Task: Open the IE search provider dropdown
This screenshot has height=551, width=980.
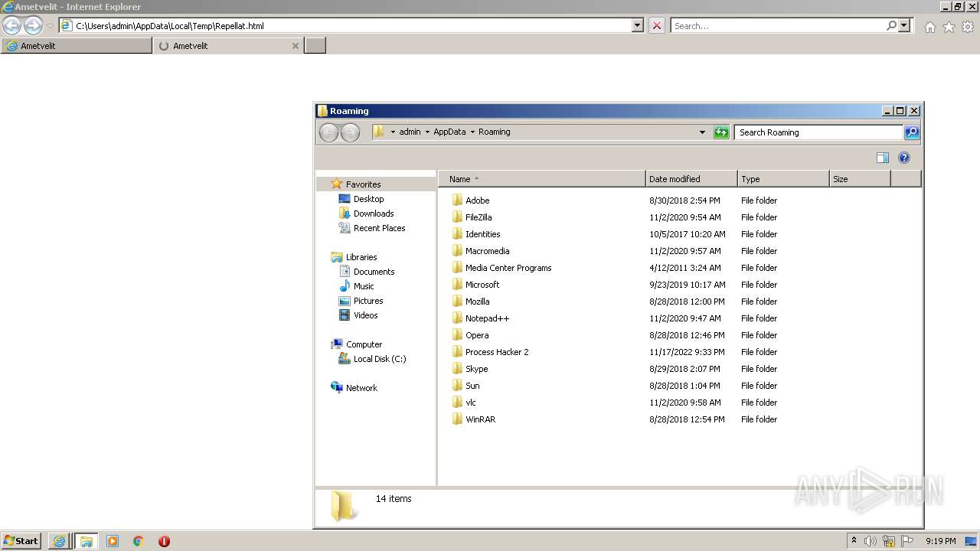Action: click(904, 25)
